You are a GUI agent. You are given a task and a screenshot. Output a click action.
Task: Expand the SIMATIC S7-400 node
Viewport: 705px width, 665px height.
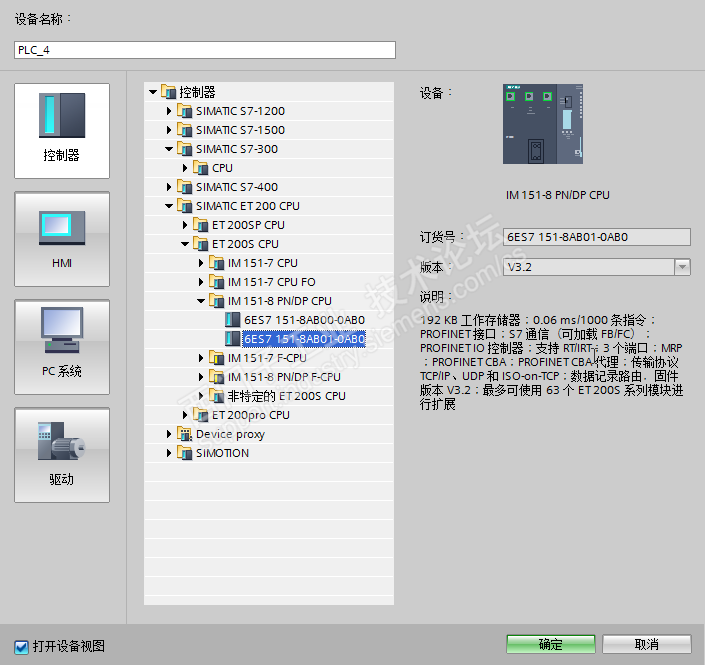click(x=169, y=187)
